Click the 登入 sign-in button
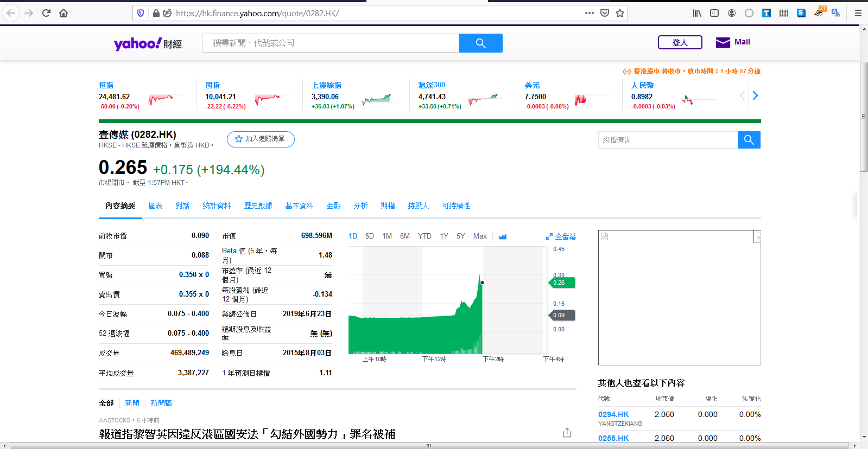The height and width of the screenshot is (449, 868). click(x=680, y=42)
